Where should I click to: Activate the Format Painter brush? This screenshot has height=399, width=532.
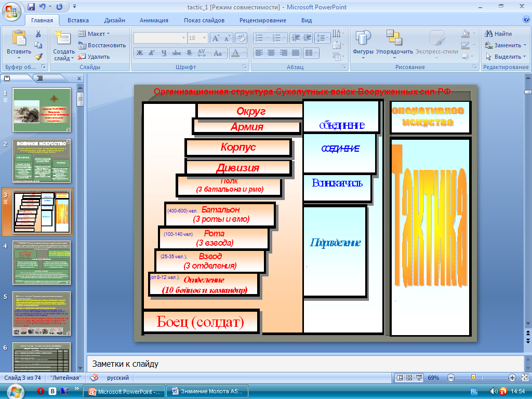point(38,56)
